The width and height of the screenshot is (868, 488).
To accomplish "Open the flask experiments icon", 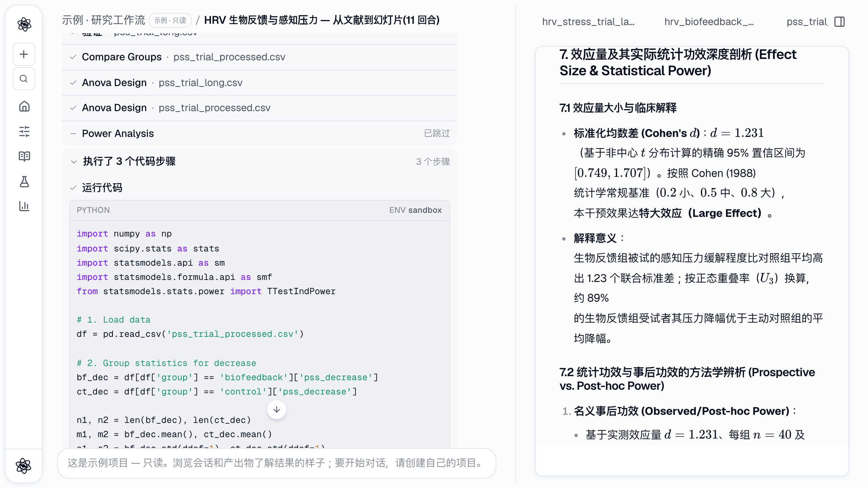I will pyautogui.click(x=24, y=182).
